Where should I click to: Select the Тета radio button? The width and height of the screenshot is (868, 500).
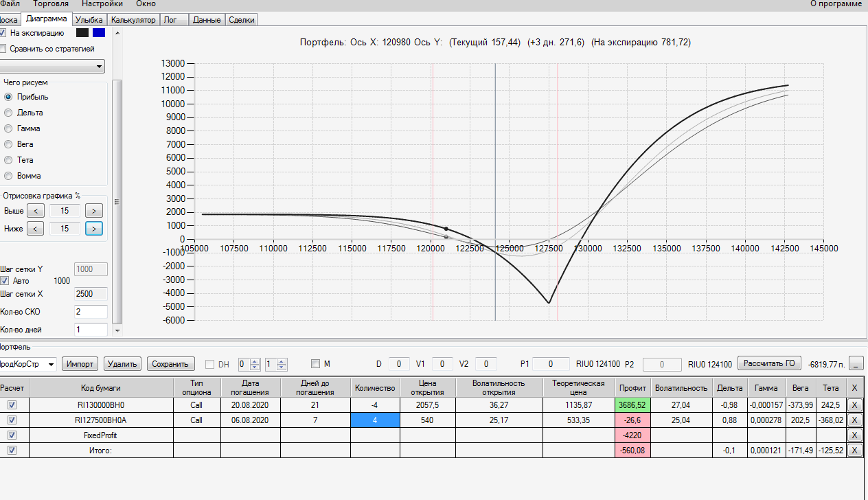(8, 160)
